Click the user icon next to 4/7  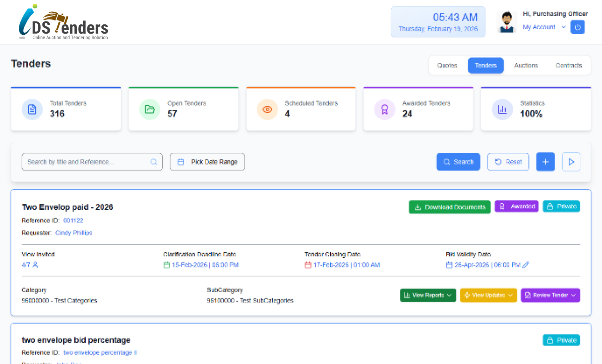point(35,265)
